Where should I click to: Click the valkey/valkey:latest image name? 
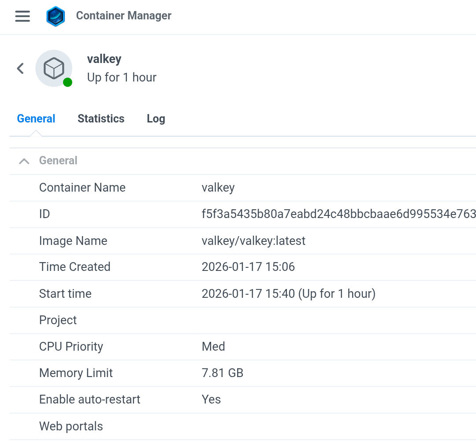tap(253, 241)
